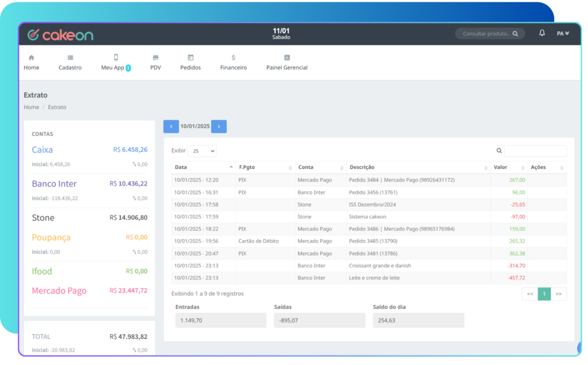Image resolution: width=588 pixels, height=365 pixels.
Task: Click the Saídas field showing -895,07
Action: pos(319,320)
